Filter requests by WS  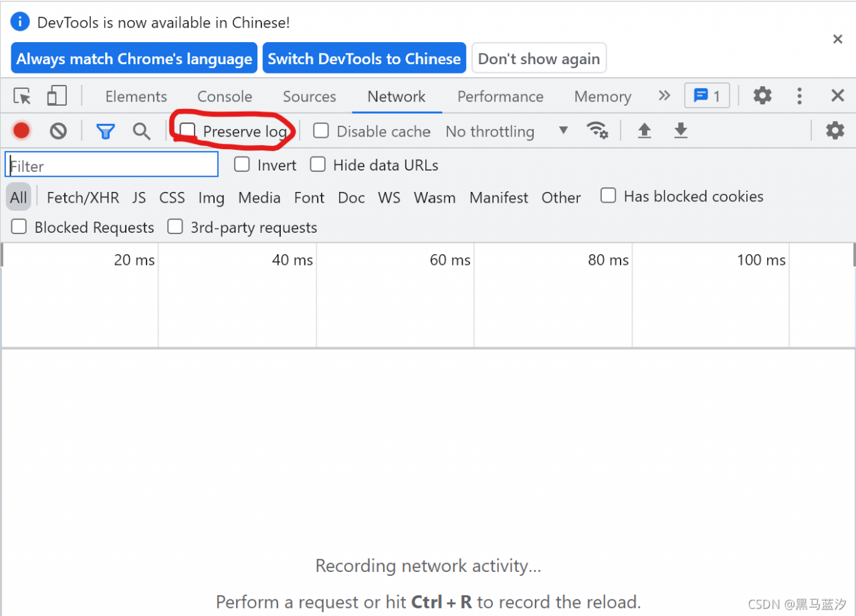click(389, 197)
